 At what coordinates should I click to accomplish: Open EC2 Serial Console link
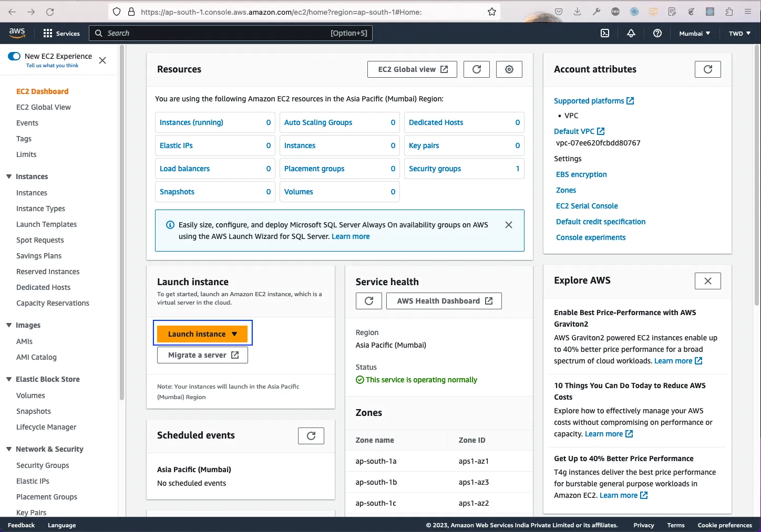tap(587, 206)
